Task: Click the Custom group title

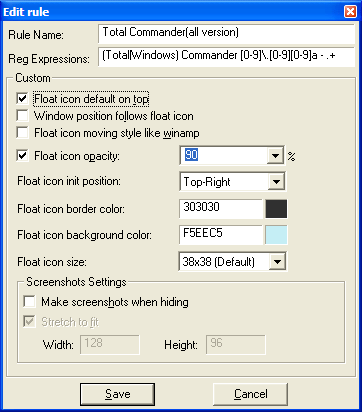Action: point(33,78)
